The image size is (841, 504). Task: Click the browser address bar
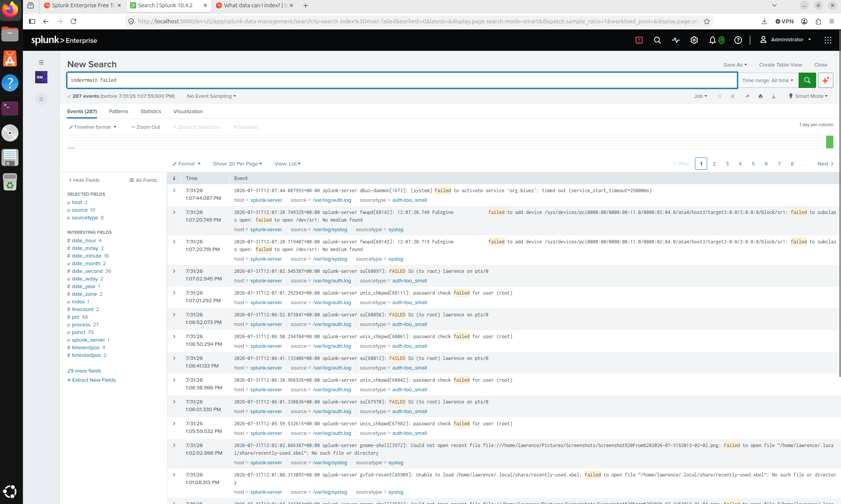(x=419, y=21)
